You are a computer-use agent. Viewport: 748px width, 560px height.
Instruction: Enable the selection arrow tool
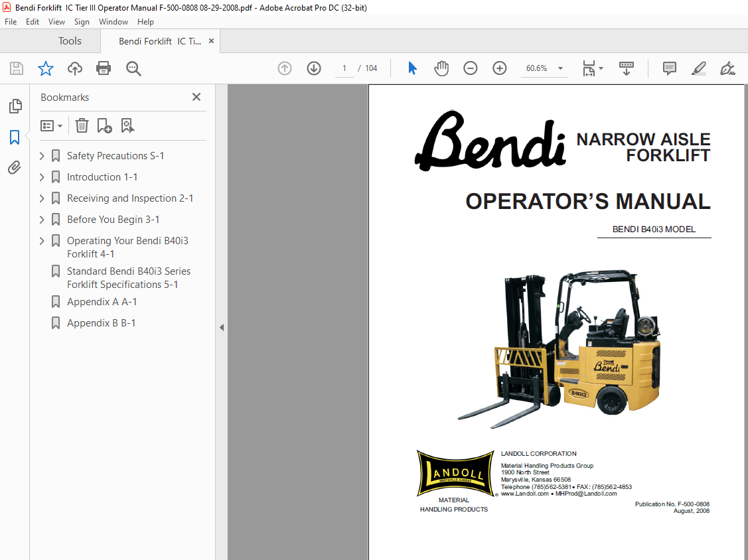tap(412, 68)
